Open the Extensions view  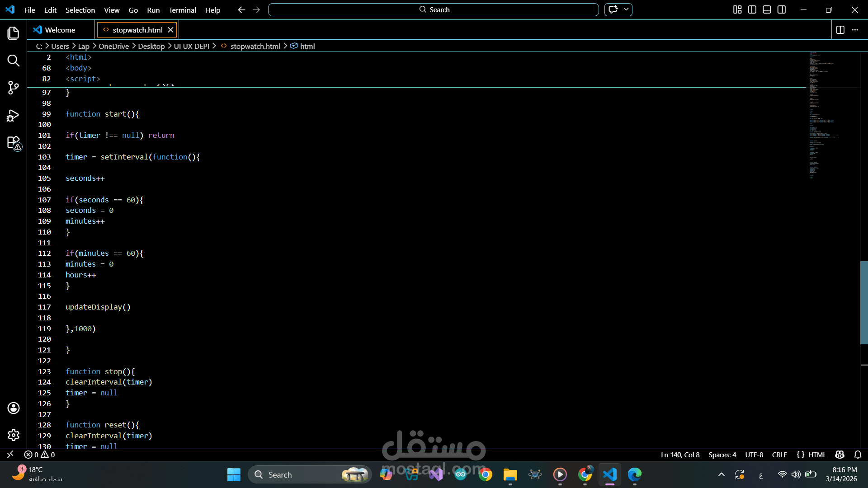[x=14, y=143]
